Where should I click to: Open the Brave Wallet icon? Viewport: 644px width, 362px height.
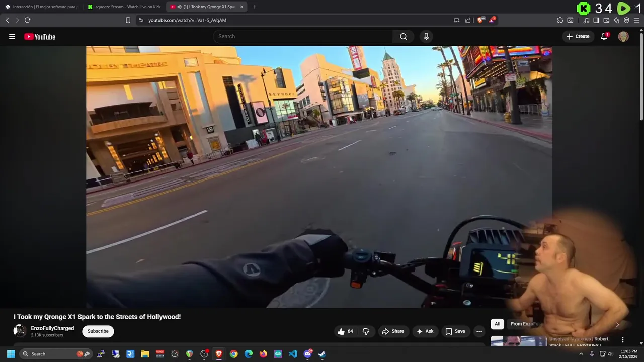[x=606, y=20]
